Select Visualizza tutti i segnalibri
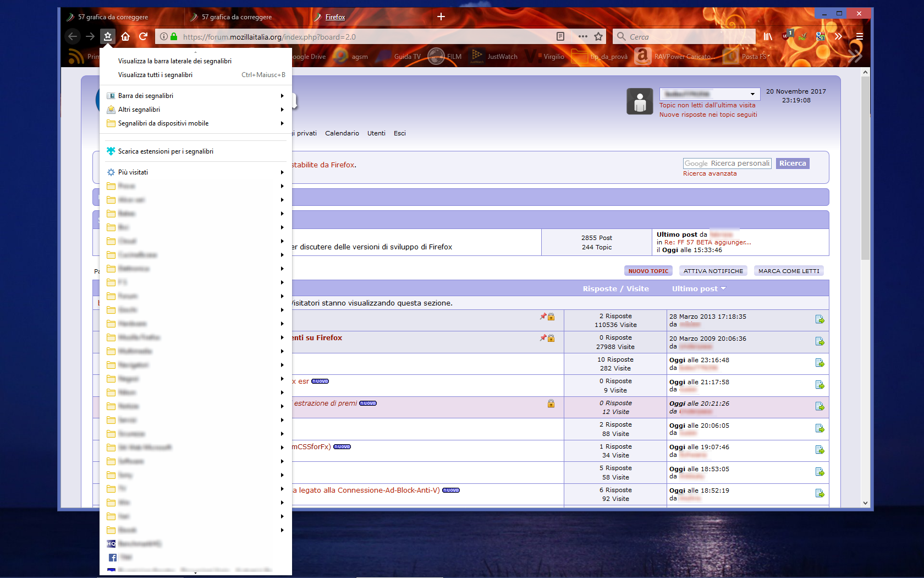The width and height of the screenshot is (924, 578). pos(196,75)
